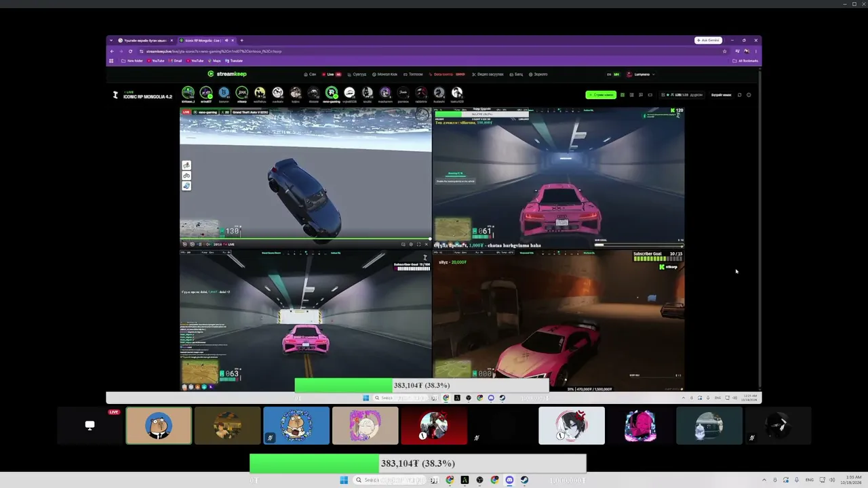868x488 pixels.
Task: Switch site language to EN
Action: click(x=609, y=75)
